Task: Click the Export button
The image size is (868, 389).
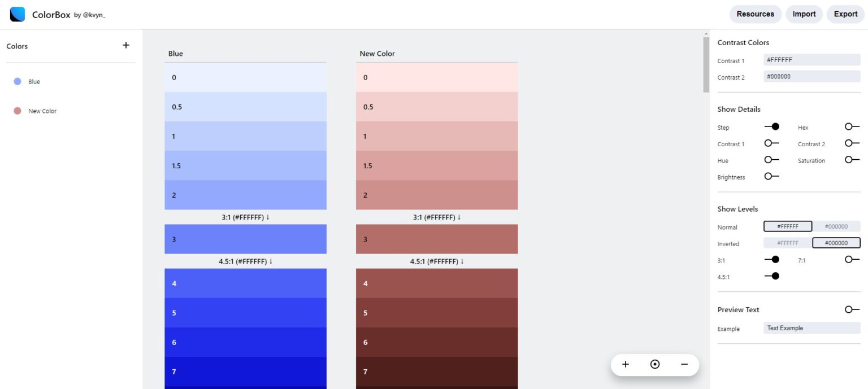Action: click(845, 14)
